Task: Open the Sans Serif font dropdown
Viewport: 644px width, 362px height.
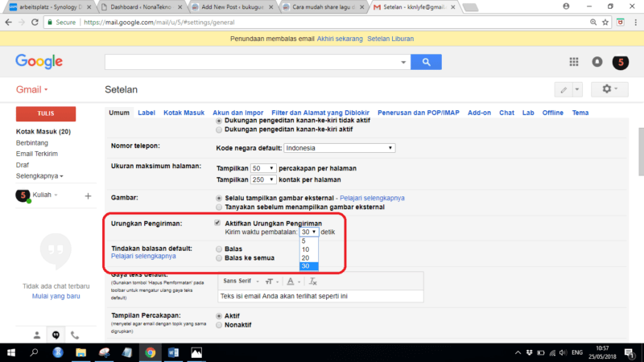Action: [241, 281]
